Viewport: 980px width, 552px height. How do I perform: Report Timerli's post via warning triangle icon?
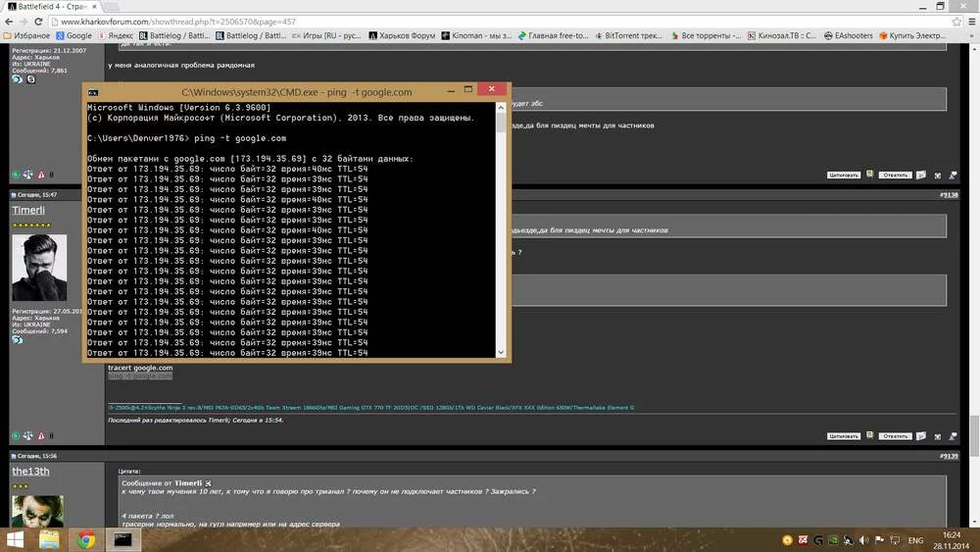(x=41, y=435)
